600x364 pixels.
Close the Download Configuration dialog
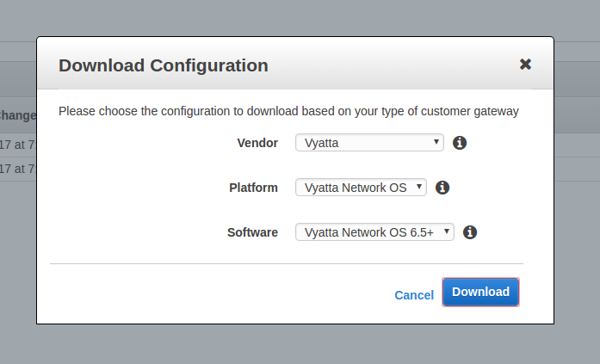click(x=525, y=65)
